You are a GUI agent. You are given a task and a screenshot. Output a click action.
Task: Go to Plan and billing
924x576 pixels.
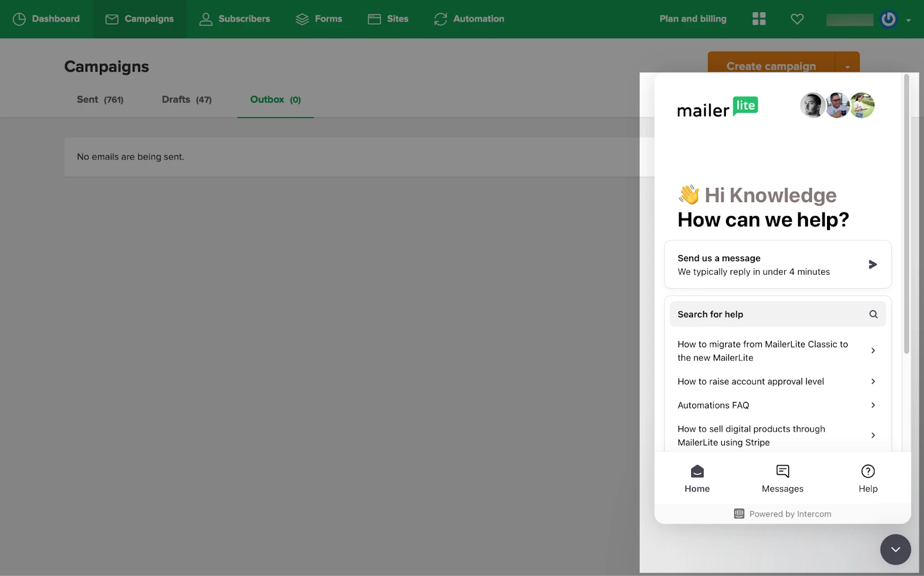(x=692, y=19)
